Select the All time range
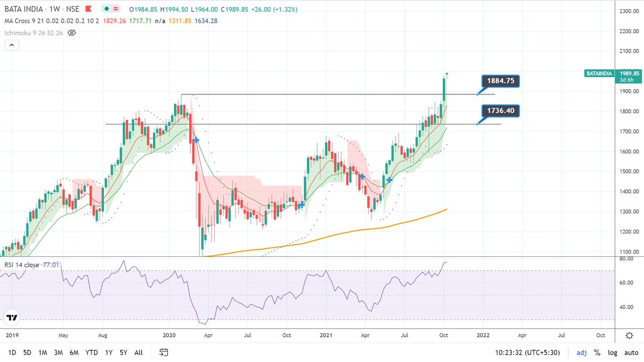The width and height of the screenshot is (644, 362). click(x=138, y=352)
